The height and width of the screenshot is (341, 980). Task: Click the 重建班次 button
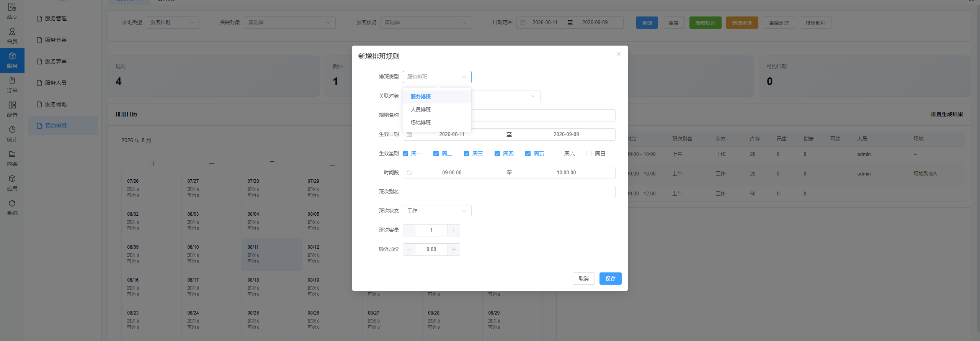[x=779, y=23]
